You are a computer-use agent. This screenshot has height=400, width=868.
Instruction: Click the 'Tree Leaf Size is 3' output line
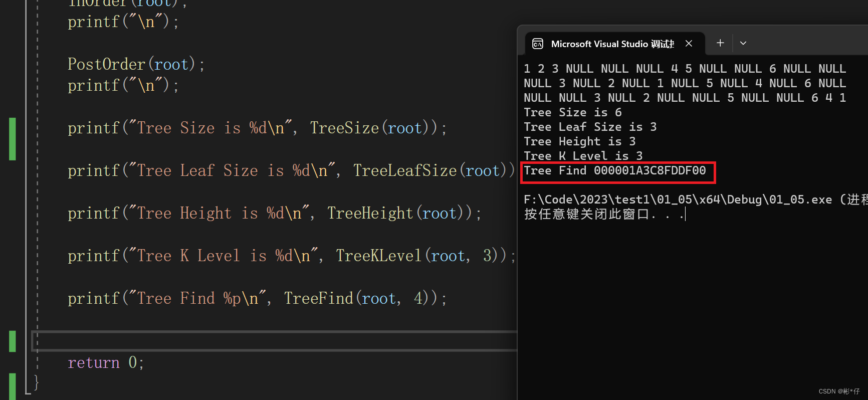[590, 127]
